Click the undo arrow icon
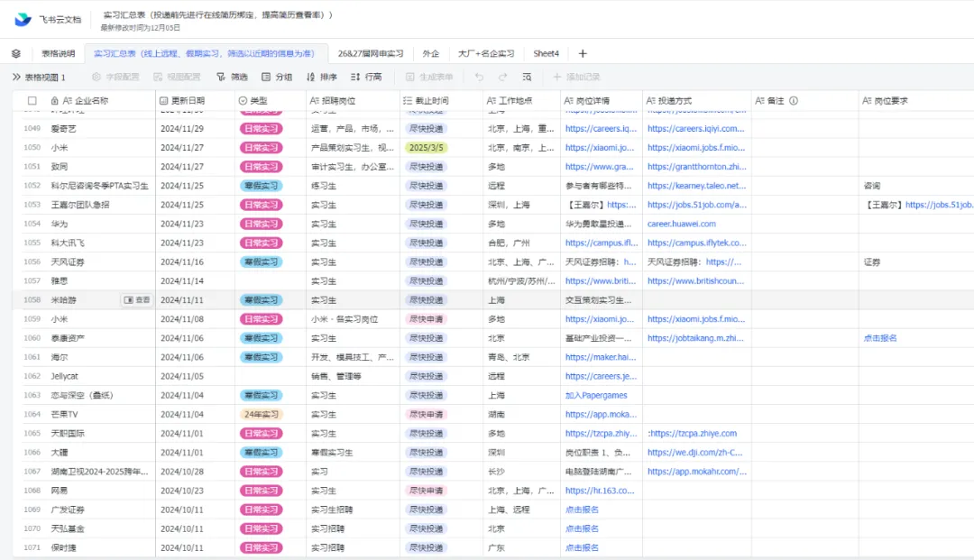This screenshot has width=974, height=560. point(479,77)
